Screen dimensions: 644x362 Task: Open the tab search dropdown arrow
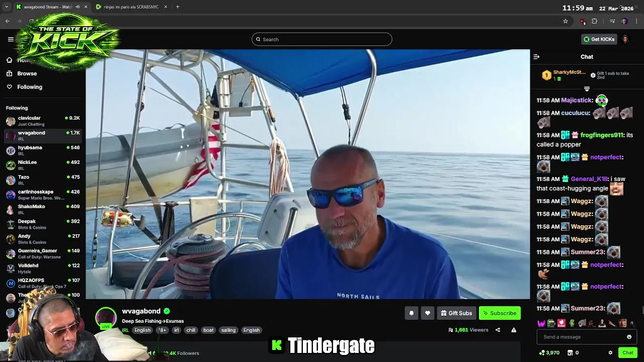click(6, 7)
